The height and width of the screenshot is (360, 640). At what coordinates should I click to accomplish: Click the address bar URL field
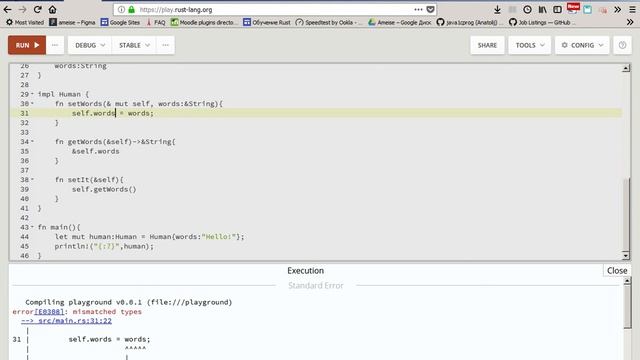pyautogui.click(x=276, y=9)
